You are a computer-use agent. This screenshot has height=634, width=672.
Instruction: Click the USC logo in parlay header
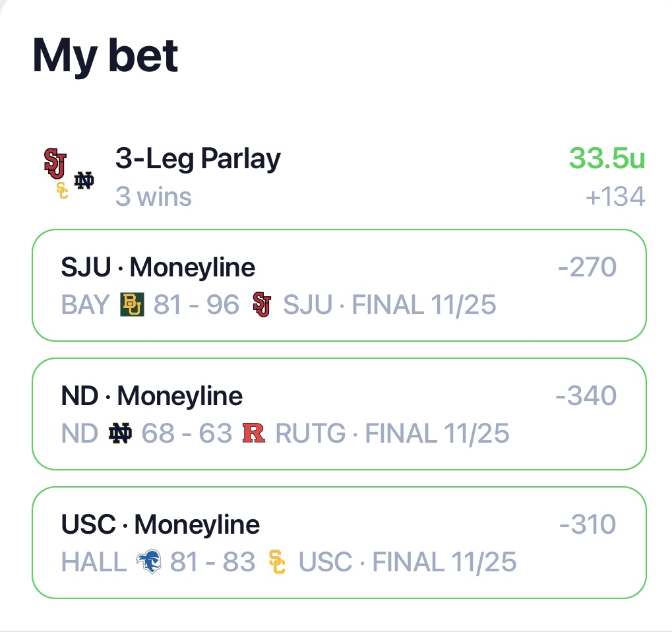(x=62, y=191)
